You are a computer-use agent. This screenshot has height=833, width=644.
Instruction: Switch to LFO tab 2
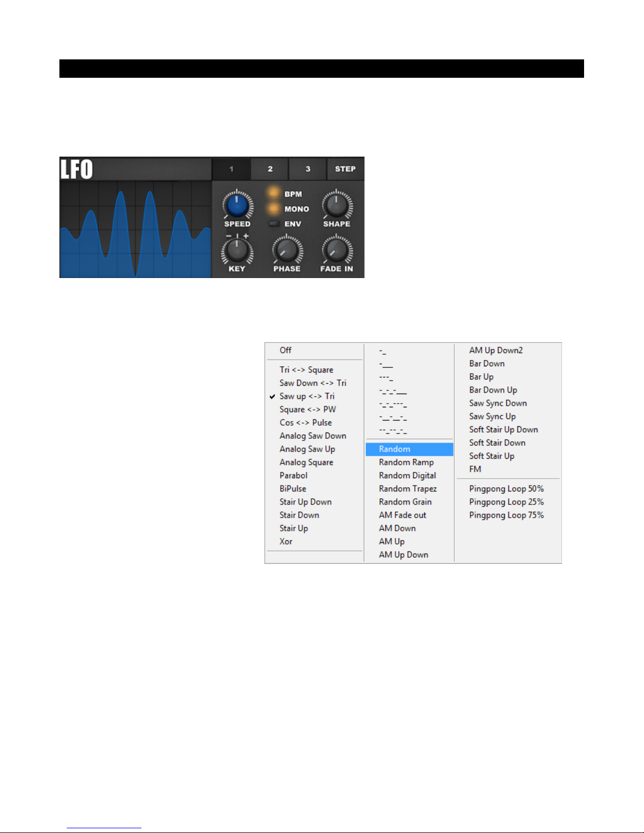270,169
